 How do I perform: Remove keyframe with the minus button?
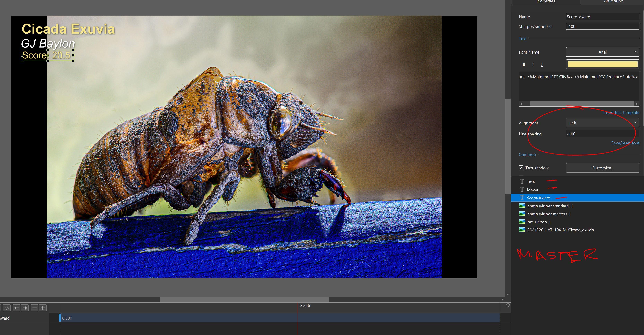click(x=34, y=308)
